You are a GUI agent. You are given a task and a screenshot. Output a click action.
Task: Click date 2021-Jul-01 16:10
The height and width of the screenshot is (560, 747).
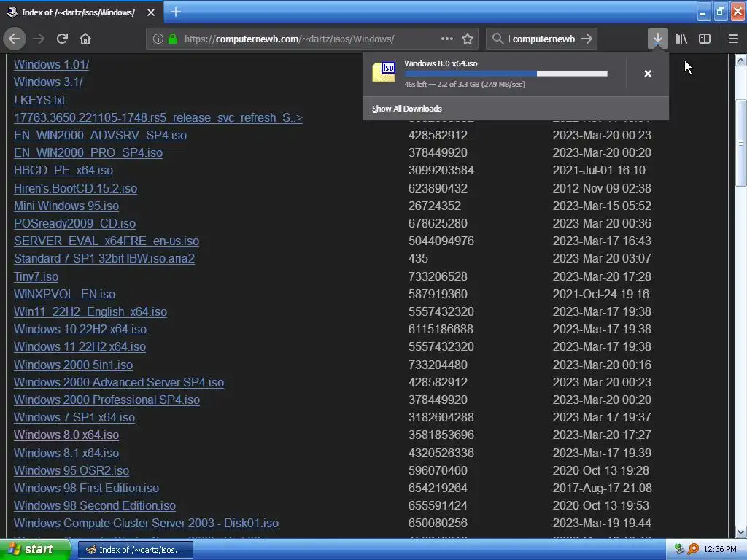599,171
